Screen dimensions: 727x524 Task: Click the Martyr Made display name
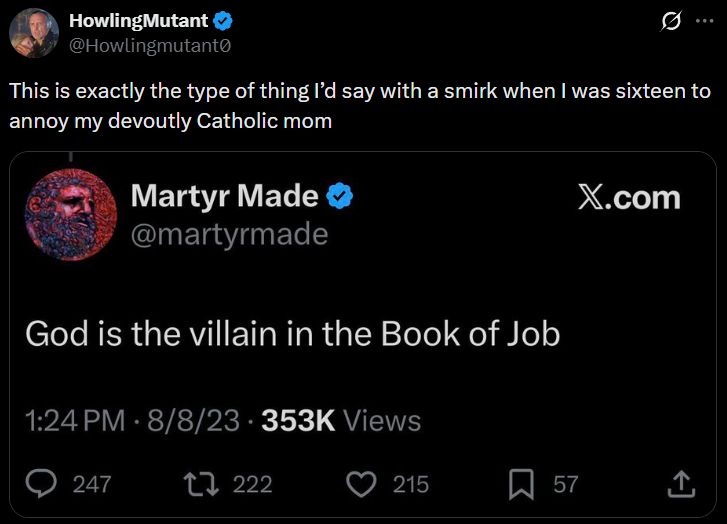pyautogui.click(x=224, y=196)
